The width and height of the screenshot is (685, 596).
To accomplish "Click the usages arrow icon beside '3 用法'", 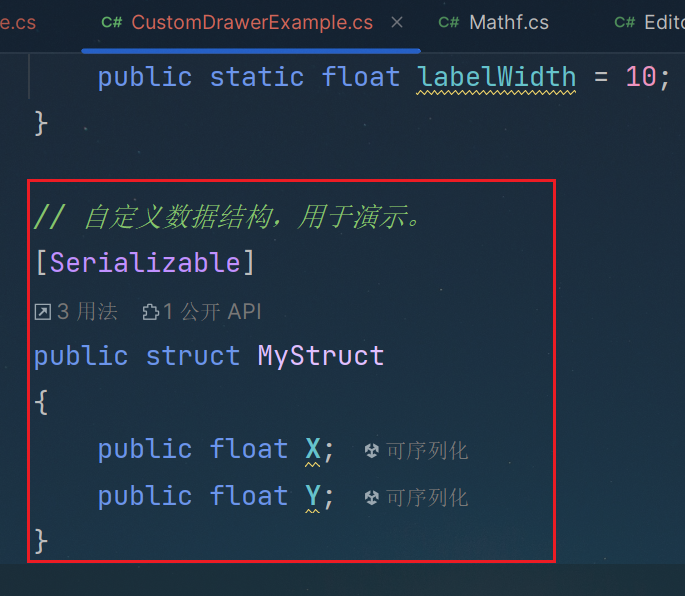I will click(43, 312).
